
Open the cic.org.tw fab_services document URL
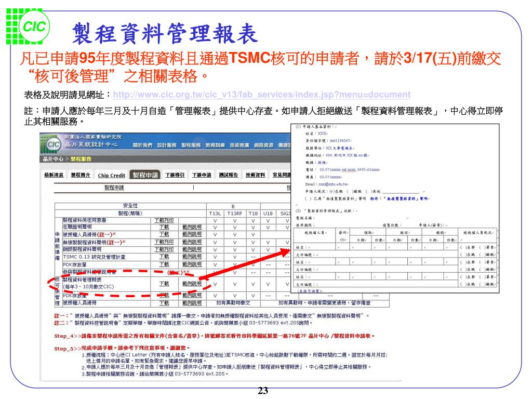pos(262,95)
